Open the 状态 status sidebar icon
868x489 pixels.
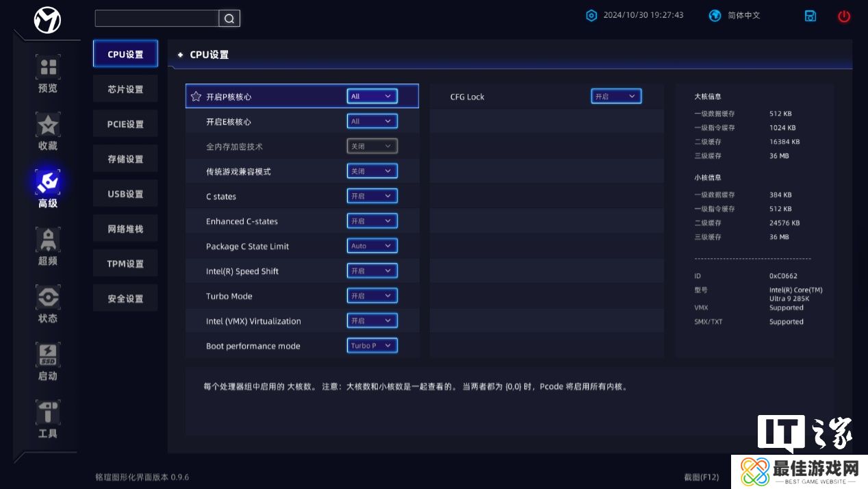(x=48, y=298)
